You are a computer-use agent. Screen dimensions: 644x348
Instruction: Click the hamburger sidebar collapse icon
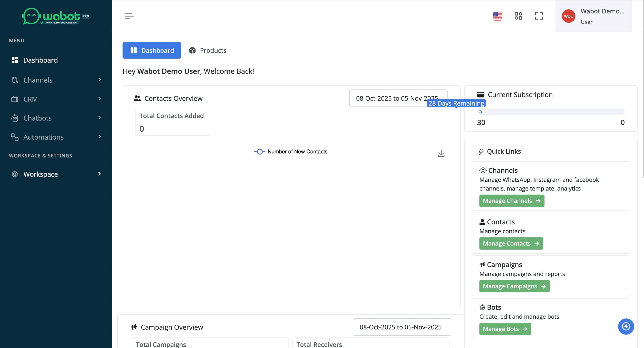129,16
